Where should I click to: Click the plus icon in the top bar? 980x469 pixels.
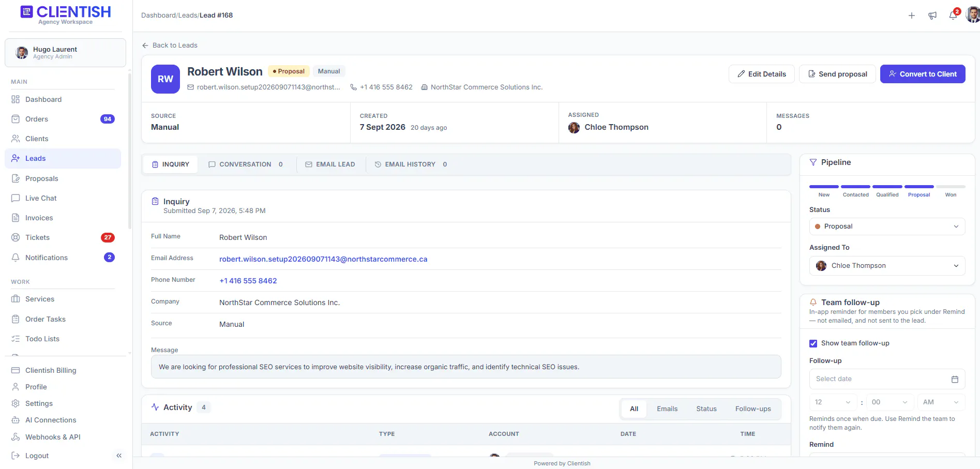click(912, 16)
